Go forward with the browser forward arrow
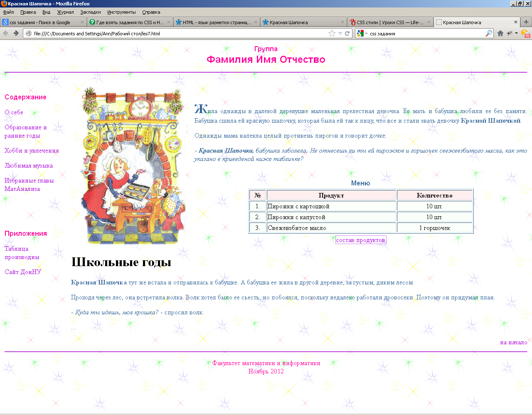 pyautogui.click(x=16, y=33)
